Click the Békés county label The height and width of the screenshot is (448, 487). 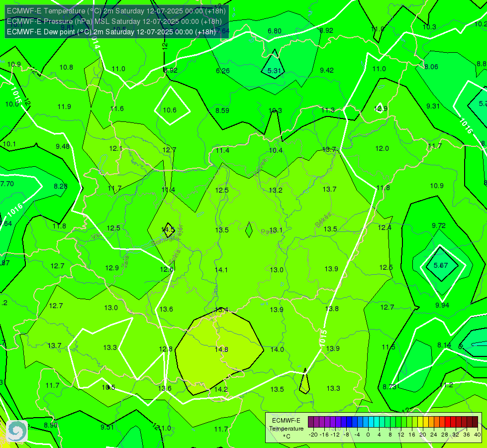pos(323,220)
